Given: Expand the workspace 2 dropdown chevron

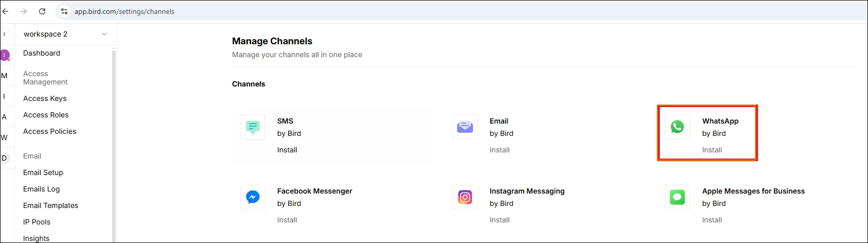Looking at the screenshot, I should click(104, 34).
